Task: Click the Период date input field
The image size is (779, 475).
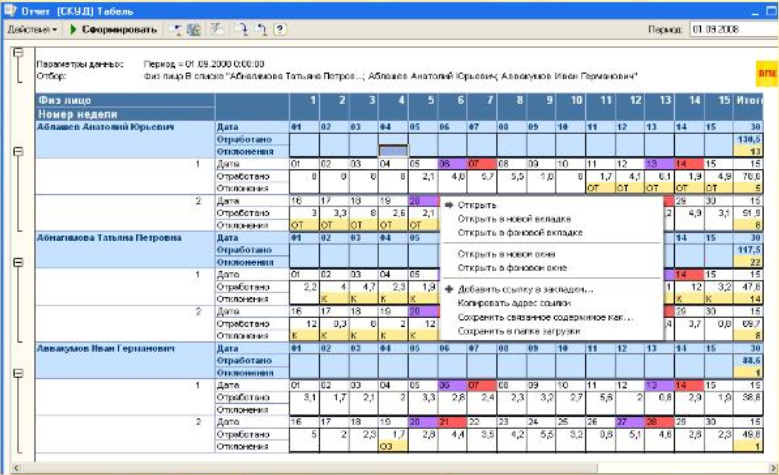Action: [x=731, y=30]
